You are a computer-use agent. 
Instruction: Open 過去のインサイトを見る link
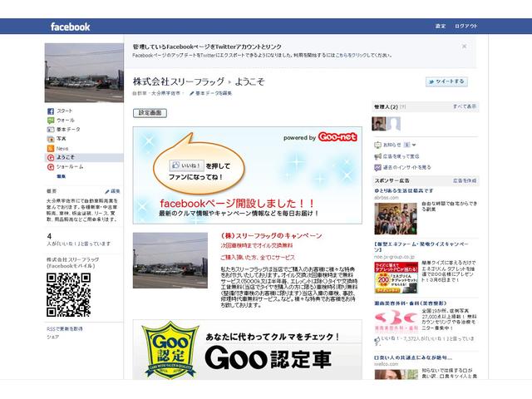406,166
